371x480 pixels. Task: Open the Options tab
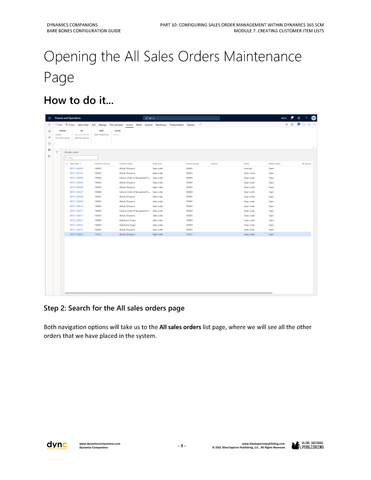(x=191, y=125)
